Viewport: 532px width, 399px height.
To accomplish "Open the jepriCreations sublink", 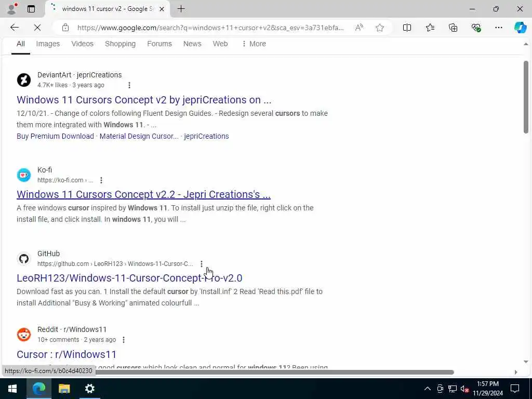I will [x=206, y=136].
